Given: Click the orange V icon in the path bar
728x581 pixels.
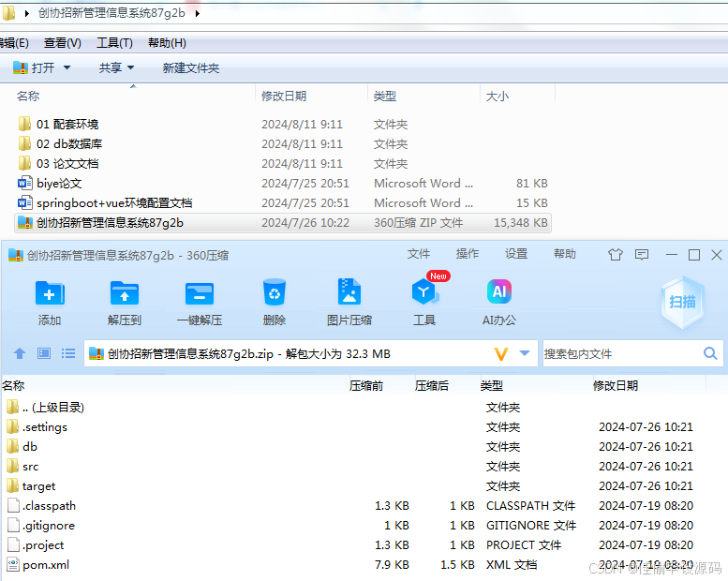Looking at the screenshot, I should (501, 354).
